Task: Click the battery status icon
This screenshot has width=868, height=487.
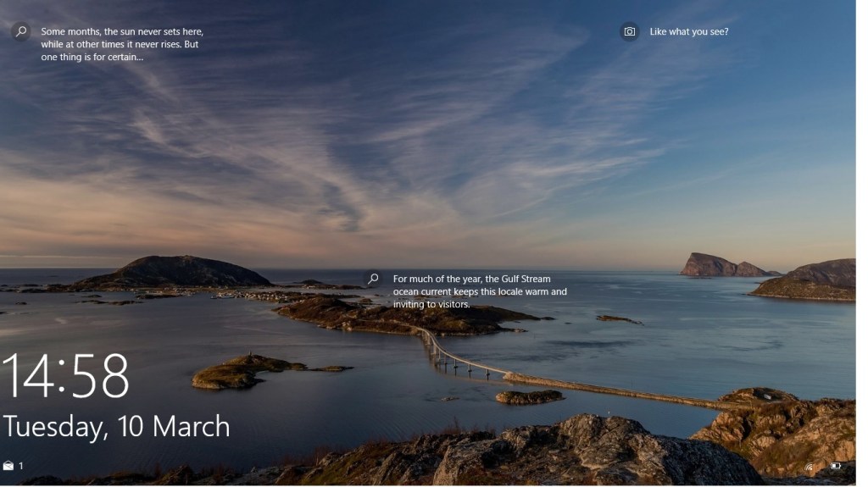Action: (836, 466)
